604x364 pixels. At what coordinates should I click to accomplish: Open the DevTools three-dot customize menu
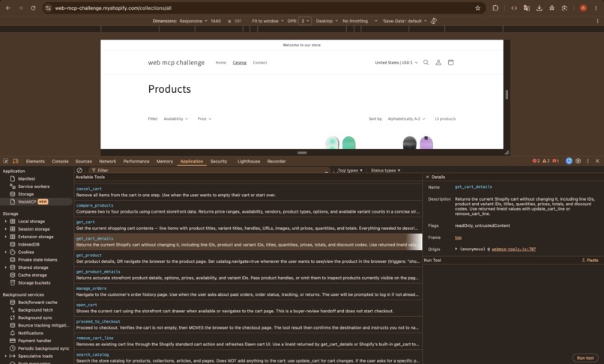[x=588, y=161]
